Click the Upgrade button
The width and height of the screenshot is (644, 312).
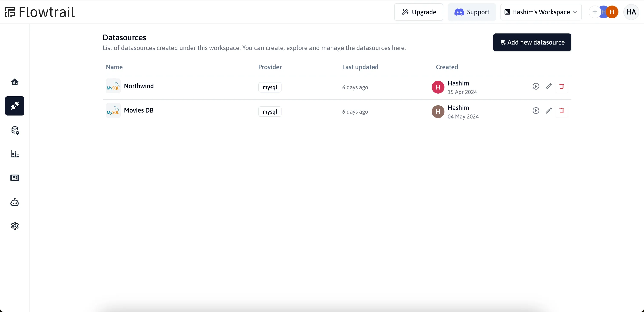(419, 12)
